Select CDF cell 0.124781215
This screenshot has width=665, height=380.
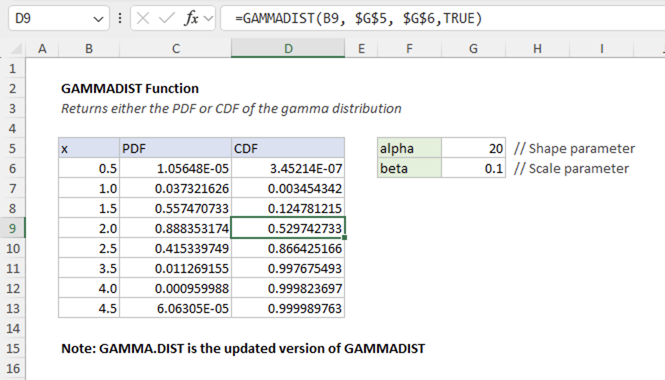(x=288, y=208)
